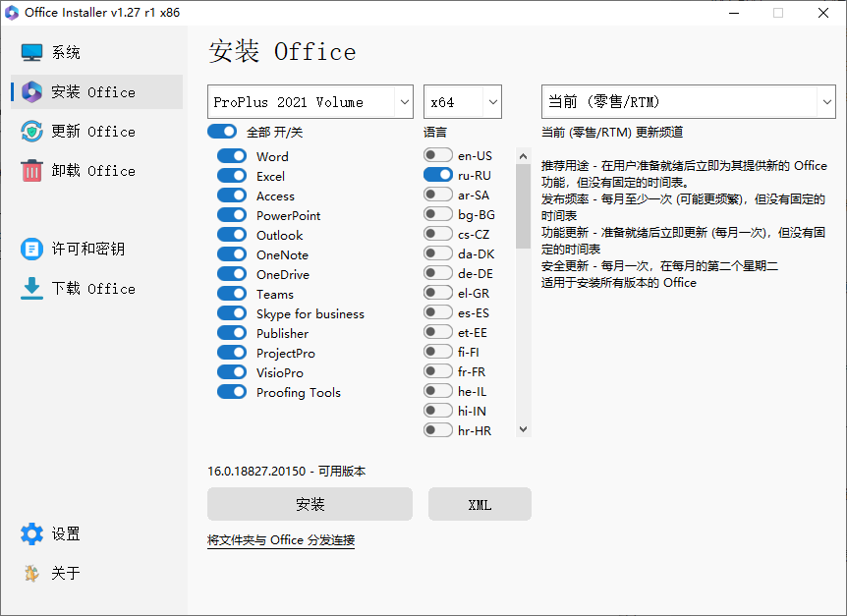Click the 安装 install button

310,503
